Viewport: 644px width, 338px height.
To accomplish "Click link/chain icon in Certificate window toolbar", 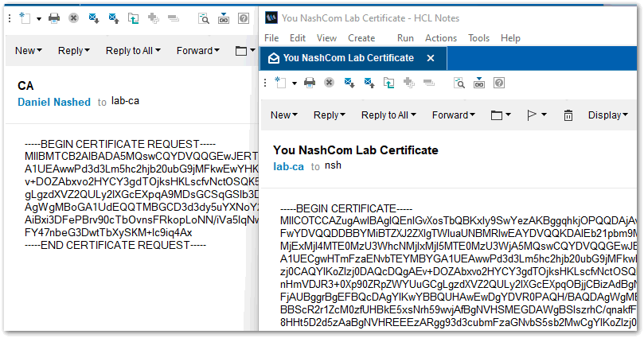I will pos(479,83).
